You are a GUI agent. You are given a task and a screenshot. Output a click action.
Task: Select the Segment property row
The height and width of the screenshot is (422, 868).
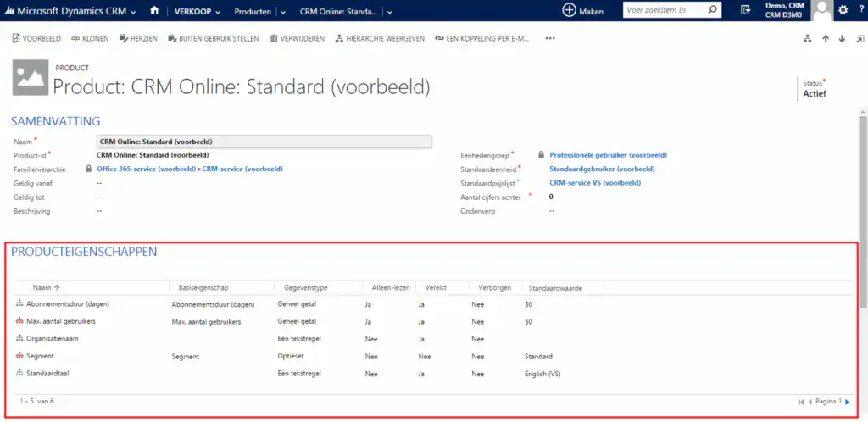41,357
